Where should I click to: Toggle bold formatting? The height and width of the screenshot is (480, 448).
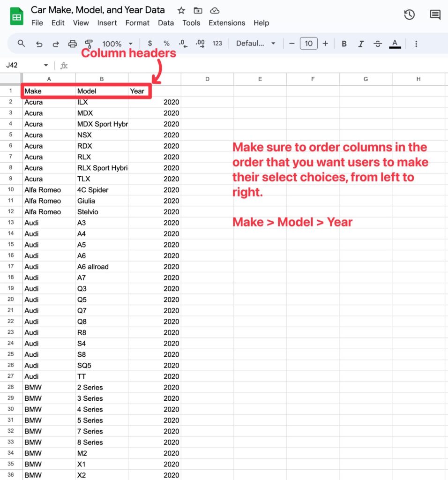point(344,44)
